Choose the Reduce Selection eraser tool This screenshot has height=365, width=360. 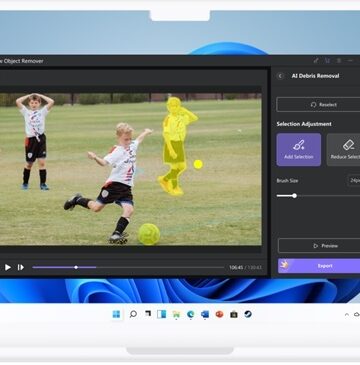click(x=344, y=150)
